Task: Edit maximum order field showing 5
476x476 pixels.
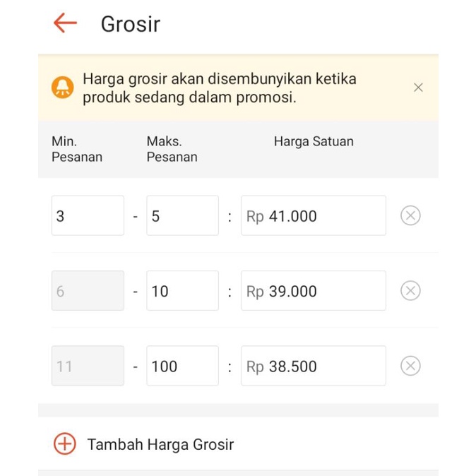Action: pyautogui.click(x=182, y=215)
